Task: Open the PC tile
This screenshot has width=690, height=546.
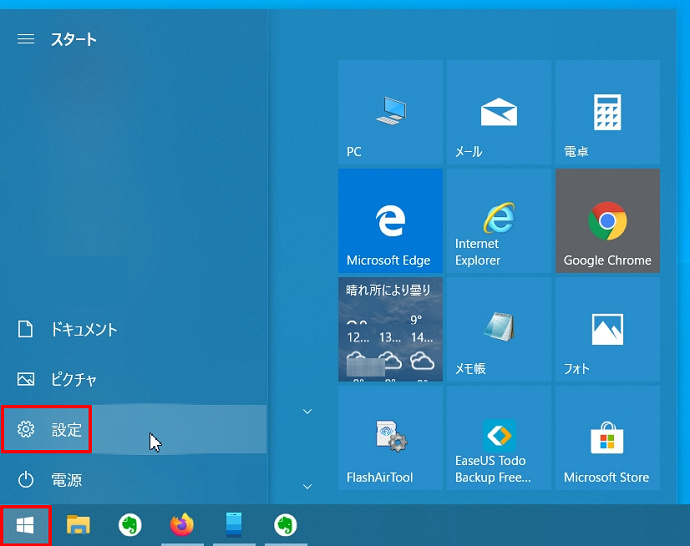Action: 390,112
